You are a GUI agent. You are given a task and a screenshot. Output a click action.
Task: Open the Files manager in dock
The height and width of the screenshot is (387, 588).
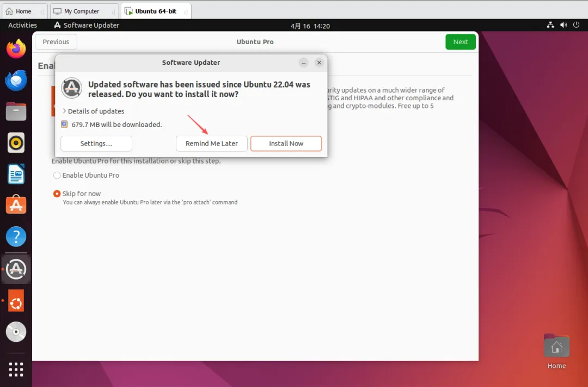coord(16,112)
